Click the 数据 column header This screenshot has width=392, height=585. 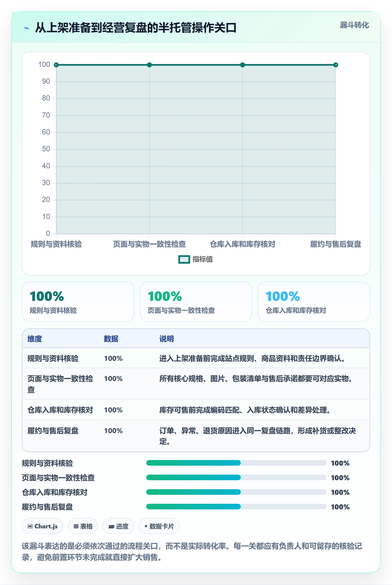[x=111, y=339]
